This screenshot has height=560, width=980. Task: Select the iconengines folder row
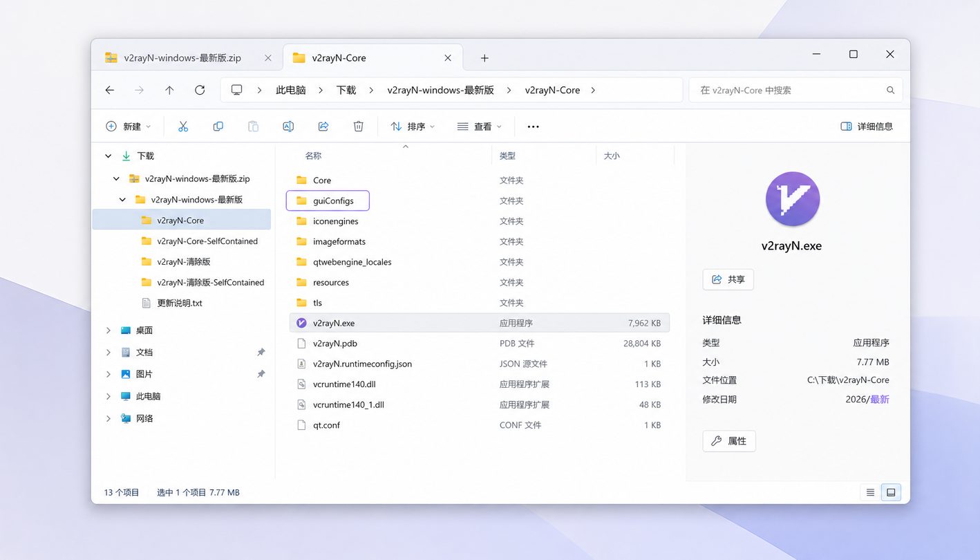coord(480,221)
